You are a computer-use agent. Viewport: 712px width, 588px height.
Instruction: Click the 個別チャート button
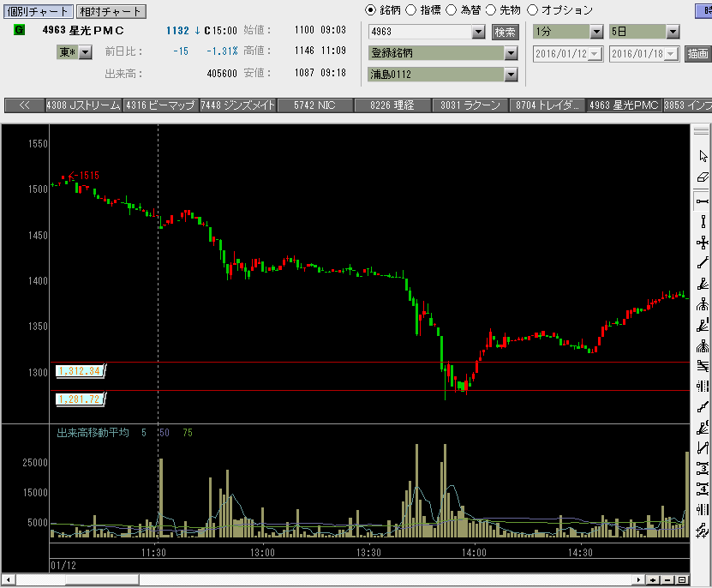tap(38, 11)
